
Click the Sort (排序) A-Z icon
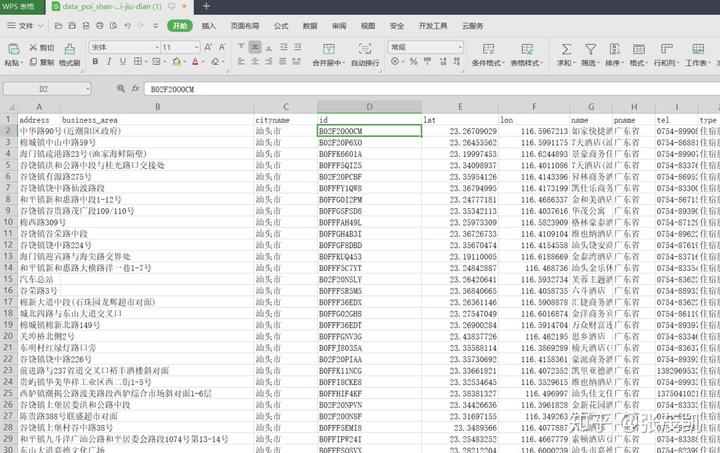[x=615, y=49]
